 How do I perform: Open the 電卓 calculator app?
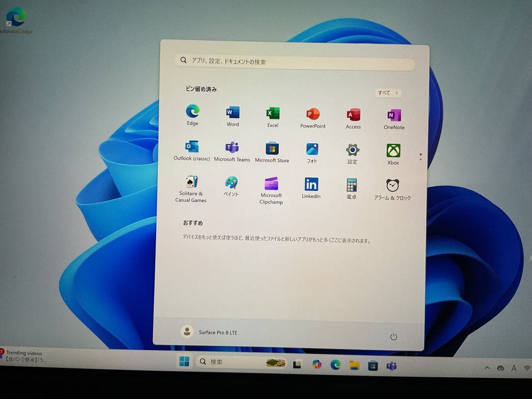tap(351, 185)
